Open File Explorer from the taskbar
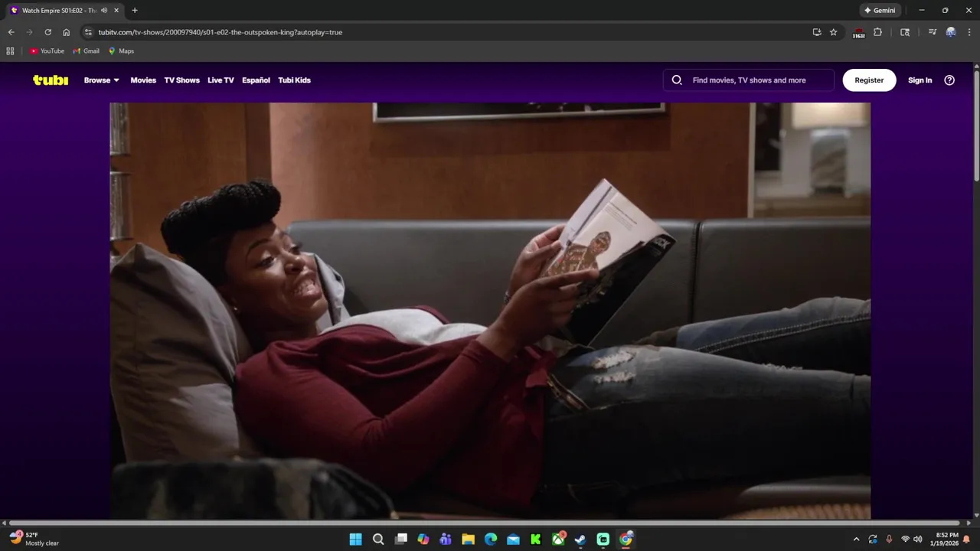The image size is (980, 551). click(468, 540)
